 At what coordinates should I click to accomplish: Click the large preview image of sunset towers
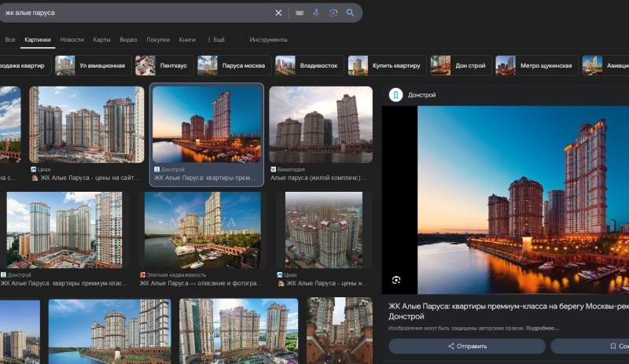pyautogui.click(x=523, y=200)
